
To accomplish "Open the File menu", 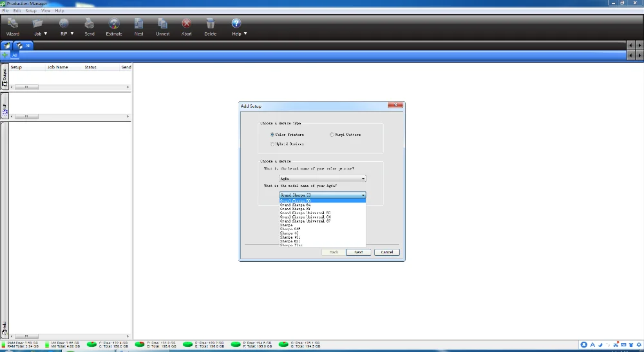I will coord(5,11).
